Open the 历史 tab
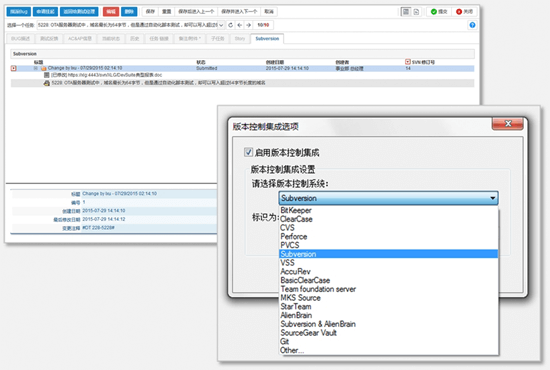This screenshot has width=550, height=370. coord(135,39)
